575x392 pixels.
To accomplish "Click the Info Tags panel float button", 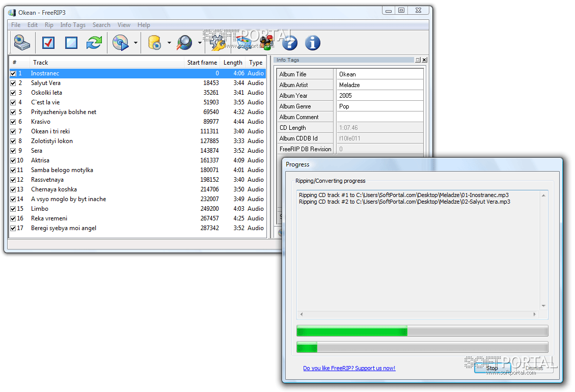I will tap(418, 60).
